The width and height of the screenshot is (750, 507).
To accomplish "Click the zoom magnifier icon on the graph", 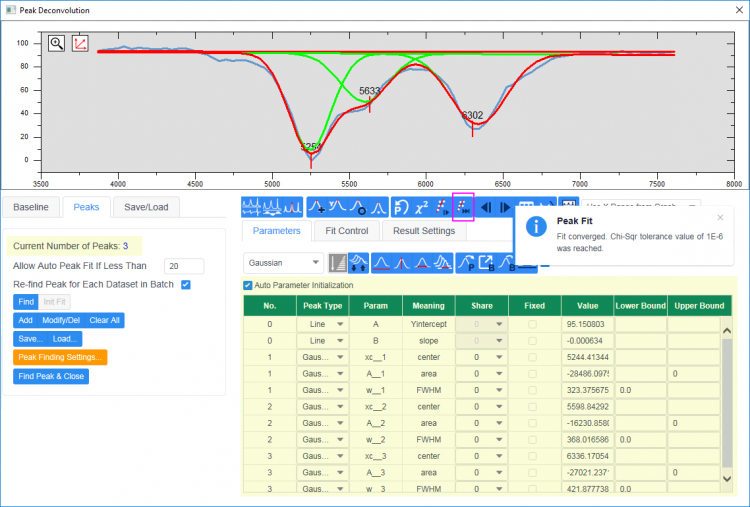I will click(57, 44).
